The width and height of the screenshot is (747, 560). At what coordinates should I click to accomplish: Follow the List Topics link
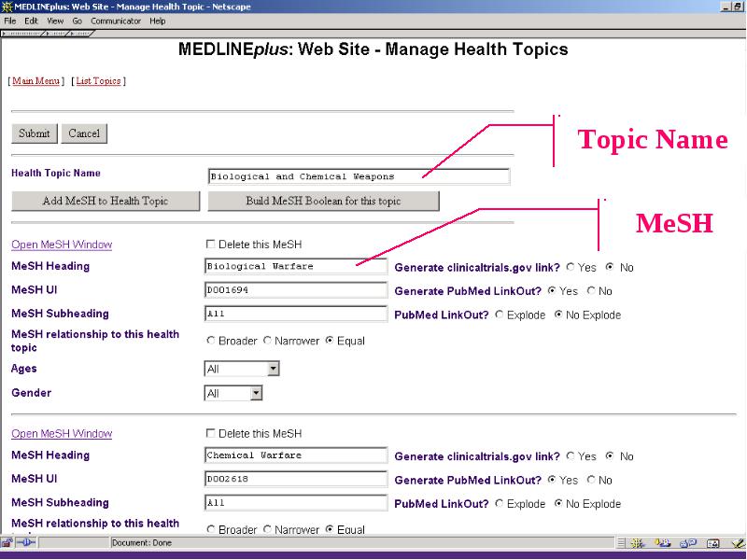coord(98,81)
